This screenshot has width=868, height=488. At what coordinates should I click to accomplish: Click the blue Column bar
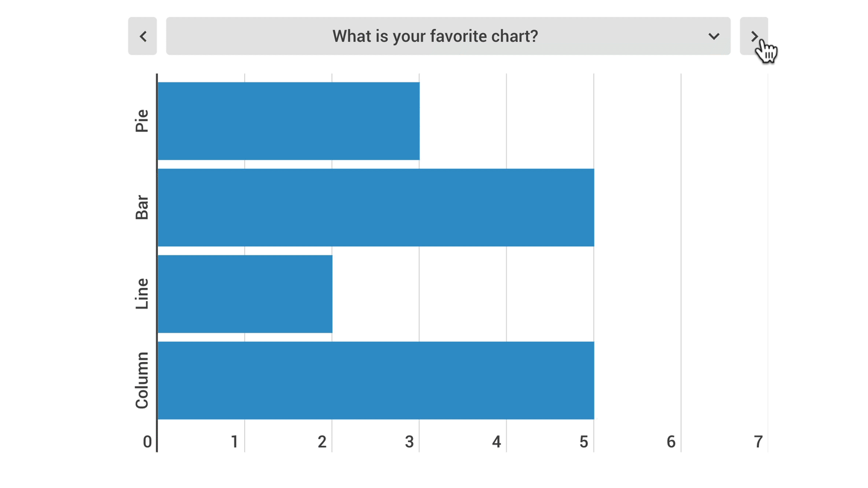(376, 380)
